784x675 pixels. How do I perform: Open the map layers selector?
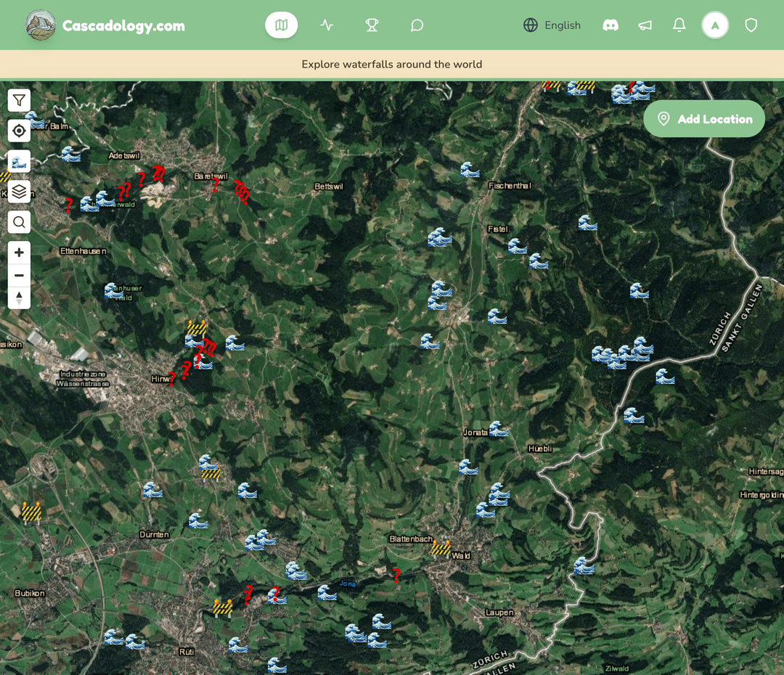coord(19,192)
